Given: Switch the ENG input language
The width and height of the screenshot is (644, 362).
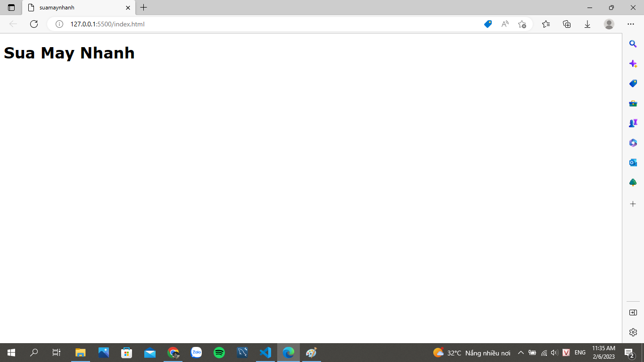Looking at the screenshot, I should coord(580,353).
